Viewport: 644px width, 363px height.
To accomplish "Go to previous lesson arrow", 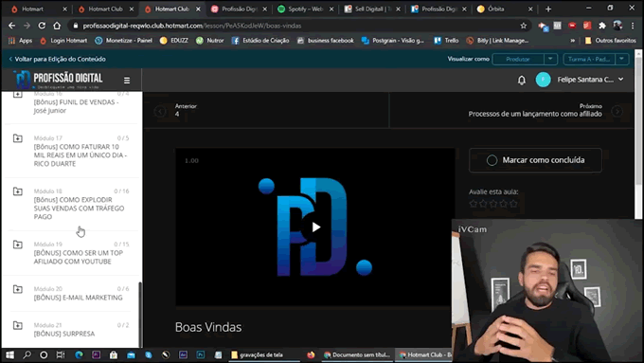I will pos(160,111).
